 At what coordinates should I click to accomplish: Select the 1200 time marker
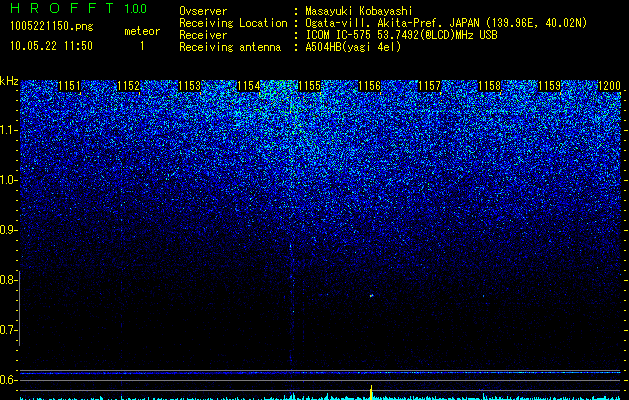[609, 86]
